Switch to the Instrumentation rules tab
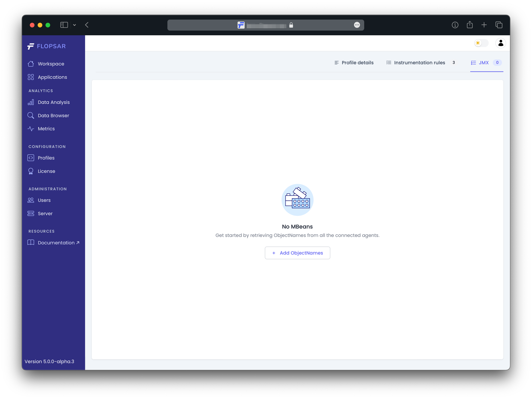The height and width of the screenshot is (399, 532). pyautogui.click(x=419, y=63)
